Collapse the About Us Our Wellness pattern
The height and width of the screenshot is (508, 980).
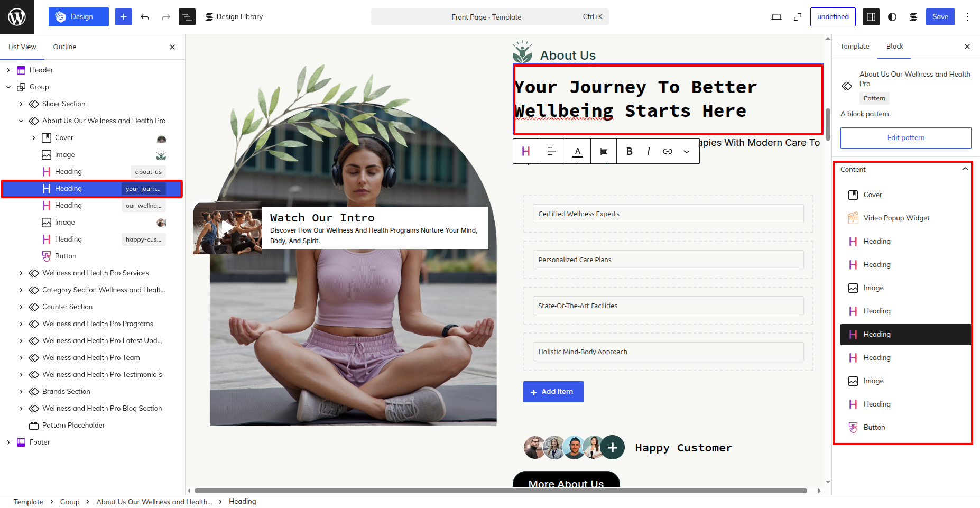coord(21,121)
